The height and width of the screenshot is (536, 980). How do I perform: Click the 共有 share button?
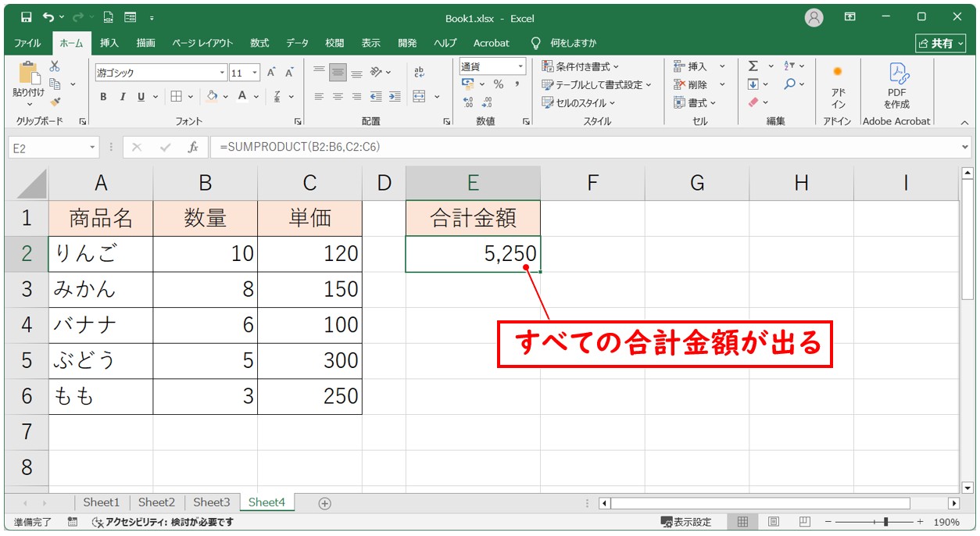point(935,43)
